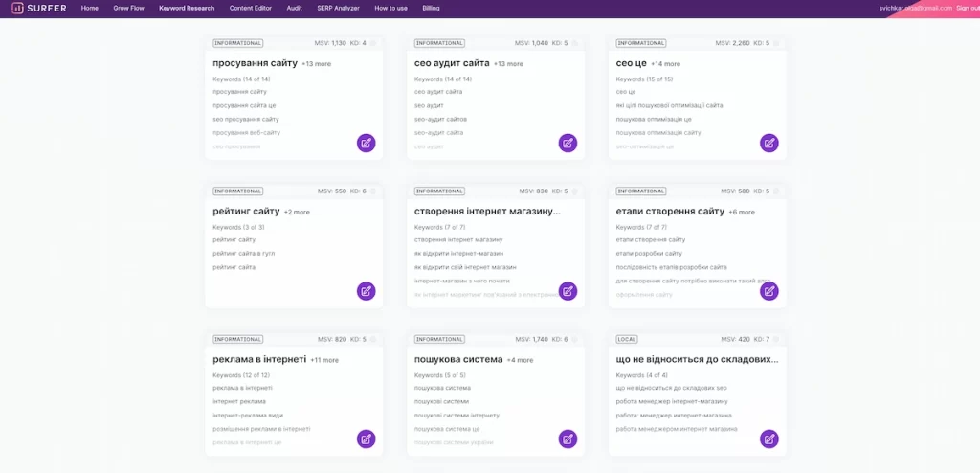Open content editor for рейтинг сайту card
This screenshot has width=980, height=473.
click(x=367, y=291)
